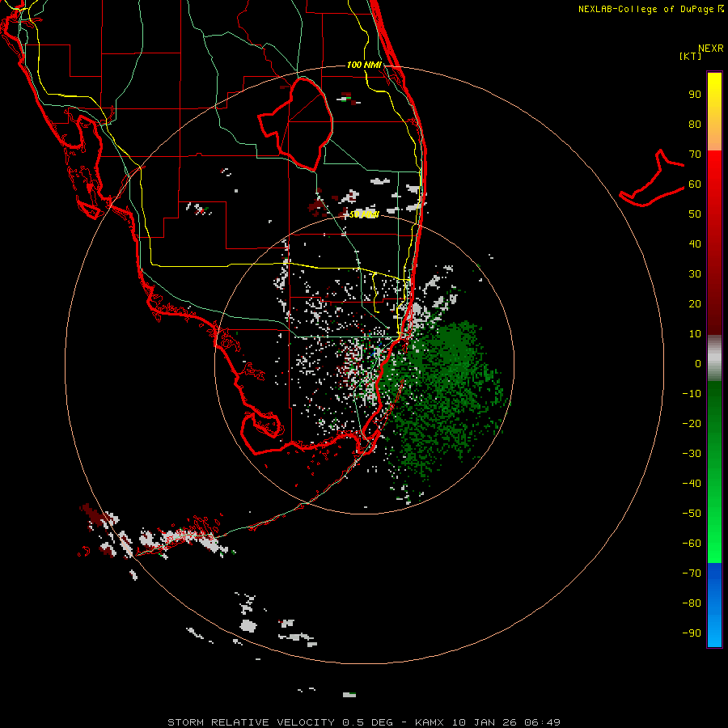The height and width of the screenshot is (728, 728).
Task: Click the [KT] units label
Action: pyautogui.click(x=691, y=56)
